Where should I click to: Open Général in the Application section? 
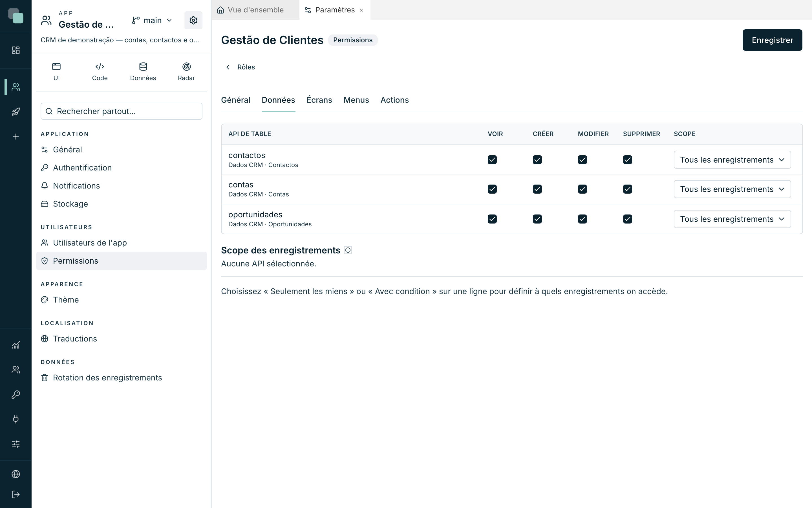(x=121, y=150)
